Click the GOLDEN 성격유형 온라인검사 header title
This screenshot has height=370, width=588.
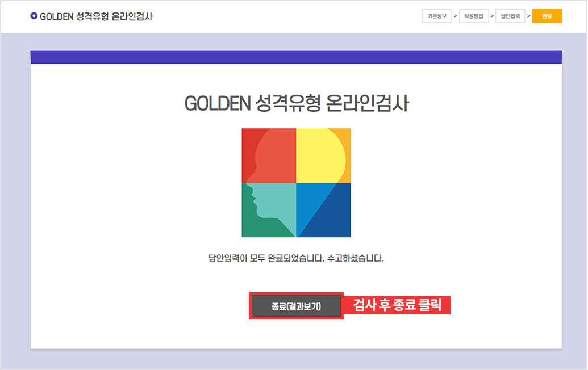click(x=94, y=16)
